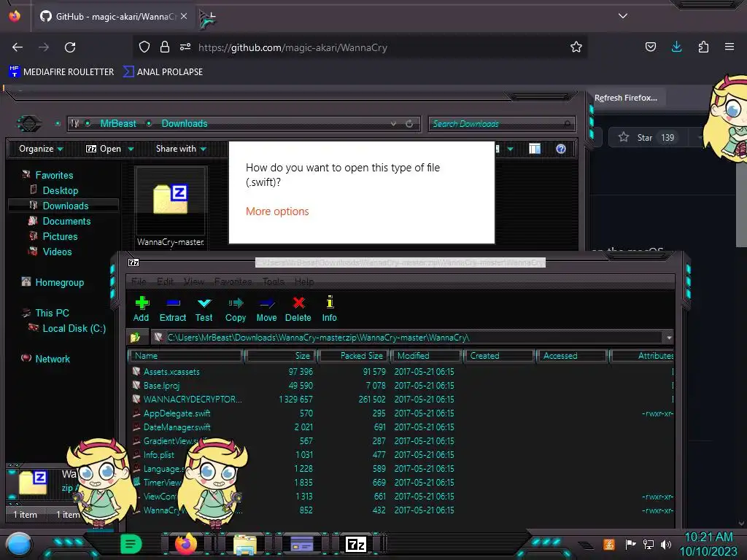This screenshot has height=560, width=747.
Task: Open 7-Zip Help menu
Action: click(304, 282)
